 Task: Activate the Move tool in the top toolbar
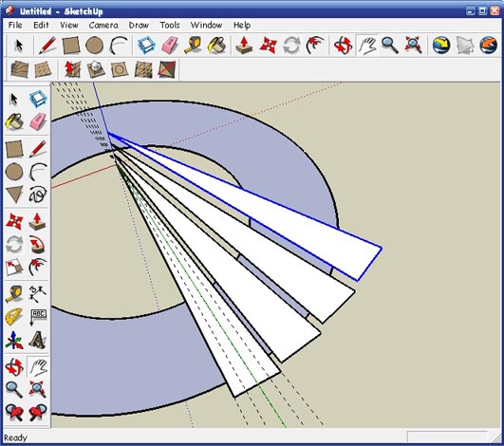268,46
